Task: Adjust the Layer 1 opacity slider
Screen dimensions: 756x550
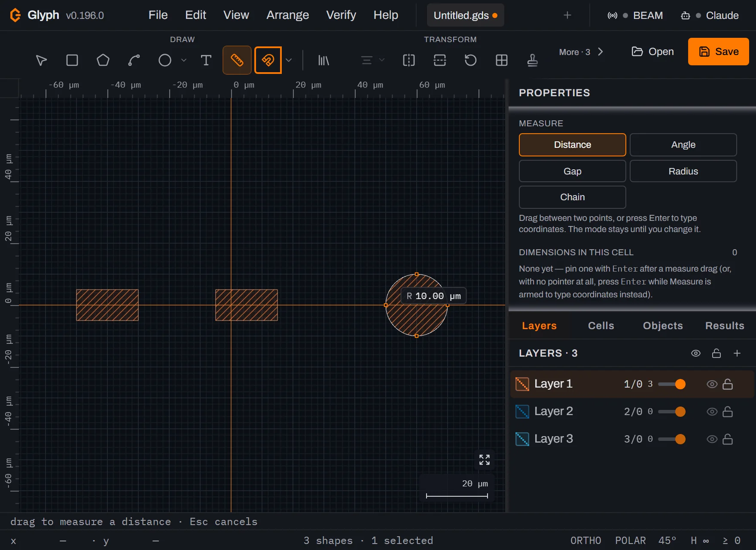Action: pos(671,384)
